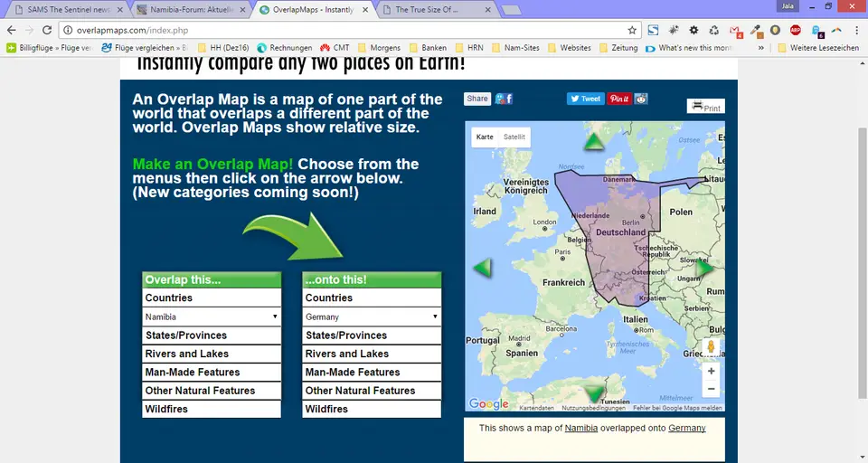The image size is (868, 463).
Task: Open the Nam-Sites bookmarks folder
Action: pos(515,48)
